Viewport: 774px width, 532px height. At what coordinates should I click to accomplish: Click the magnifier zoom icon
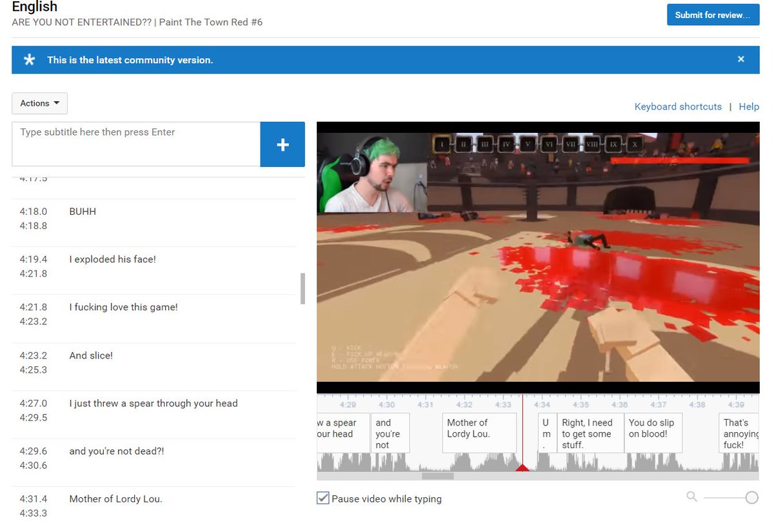click(x=692, y=497)
